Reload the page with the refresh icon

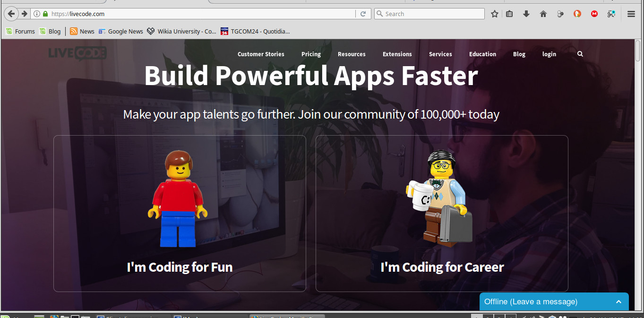[x=363, y=14]
